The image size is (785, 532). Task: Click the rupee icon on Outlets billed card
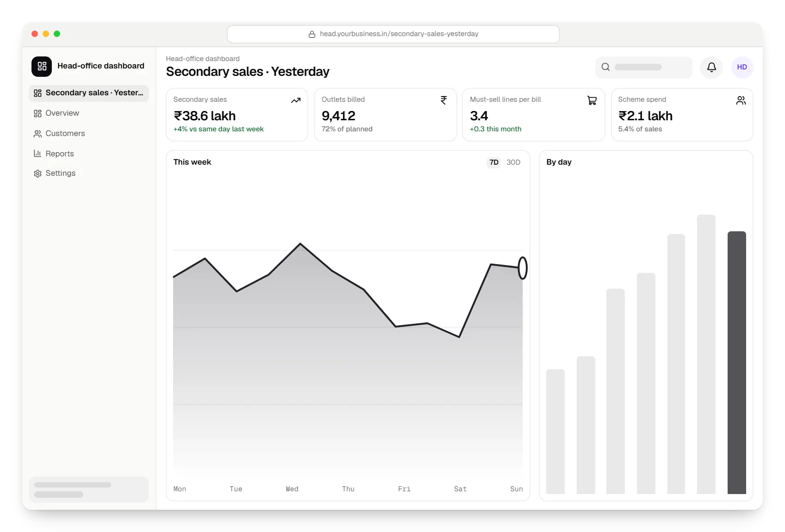(x=444, y=100)
